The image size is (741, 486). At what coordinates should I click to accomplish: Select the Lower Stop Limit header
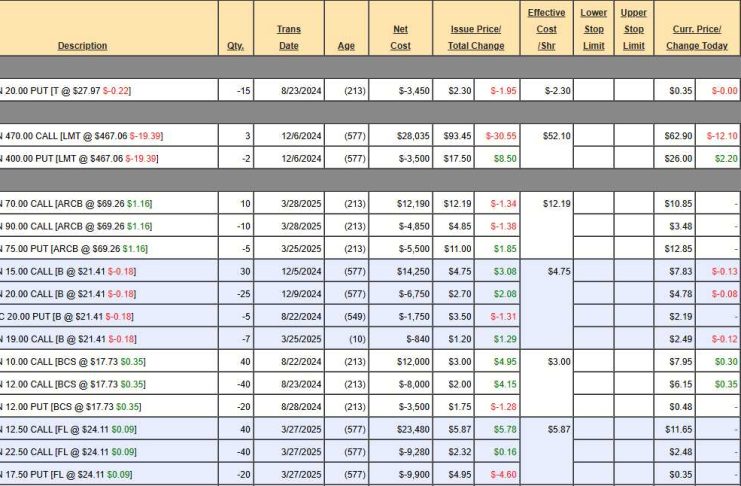[594, 29]
